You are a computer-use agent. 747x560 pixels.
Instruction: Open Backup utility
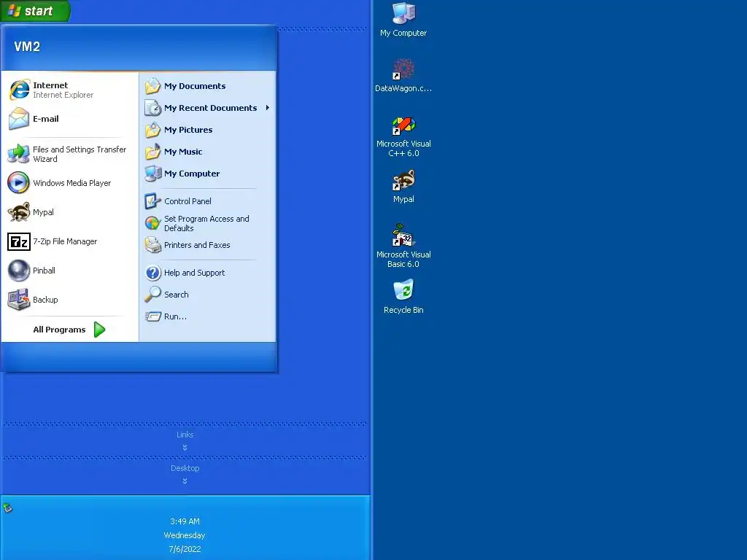coord(70,300)
